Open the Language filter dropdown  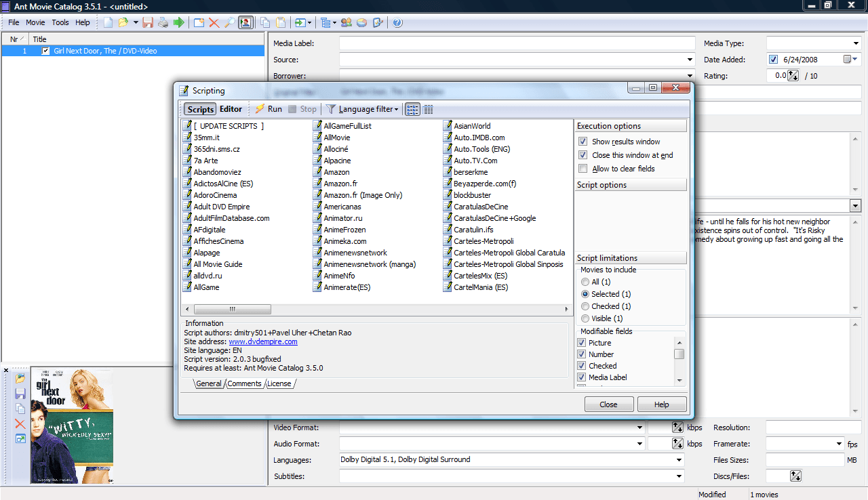click(362, 109)
